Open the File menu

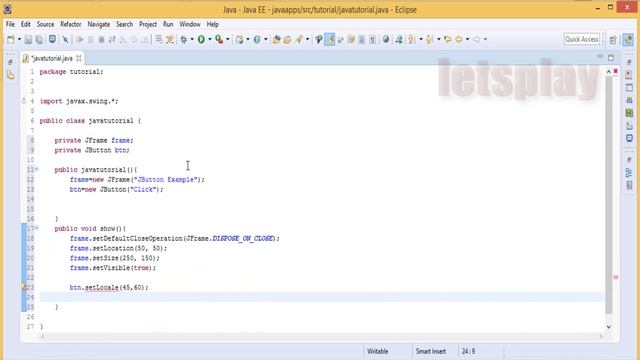[10, 24]
